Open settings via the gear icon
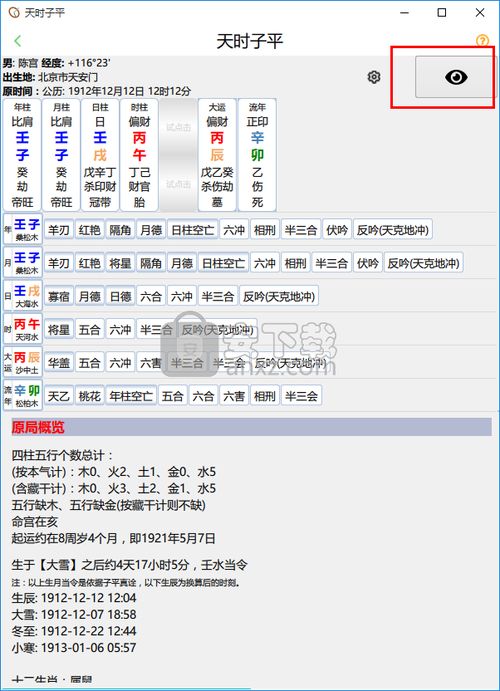This screenshot has height=691, width=500. [x=374, y=78]
